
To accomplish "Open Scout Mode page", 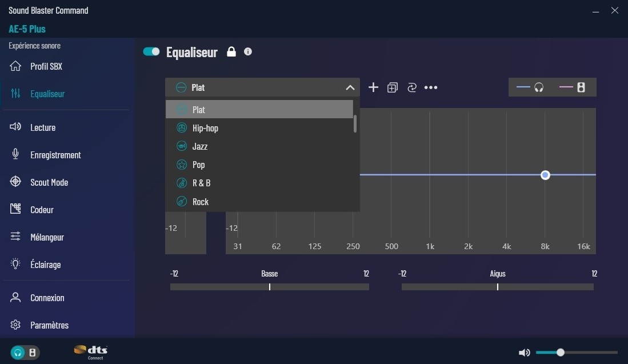I will click(66, 182).
